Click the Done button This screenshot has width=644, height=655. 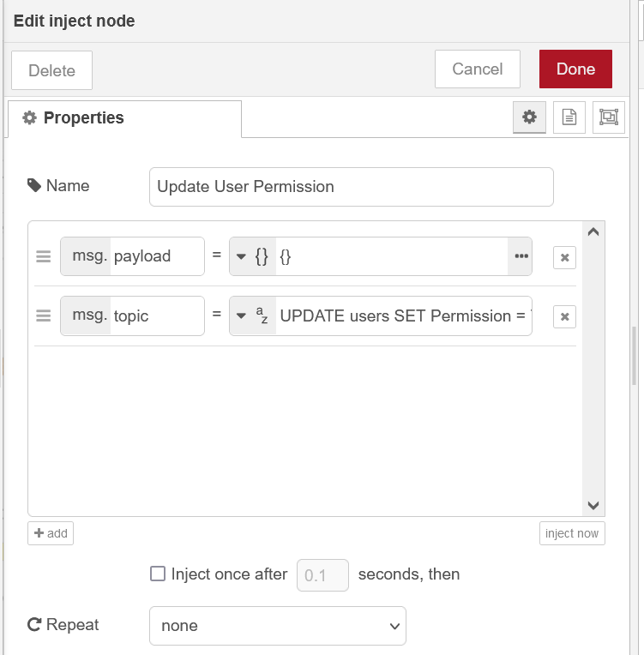tap(575, 69)
